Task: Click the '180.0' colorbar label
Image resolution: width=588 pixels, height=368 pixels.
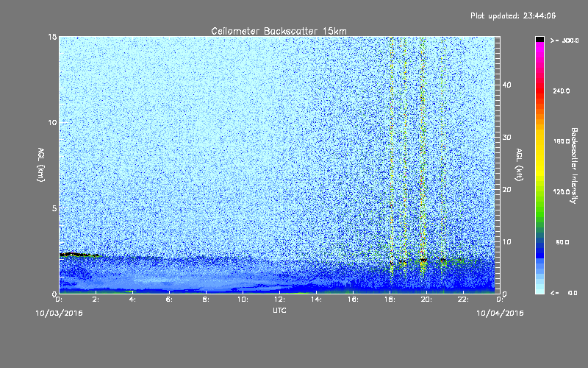Action: [562, 141]
